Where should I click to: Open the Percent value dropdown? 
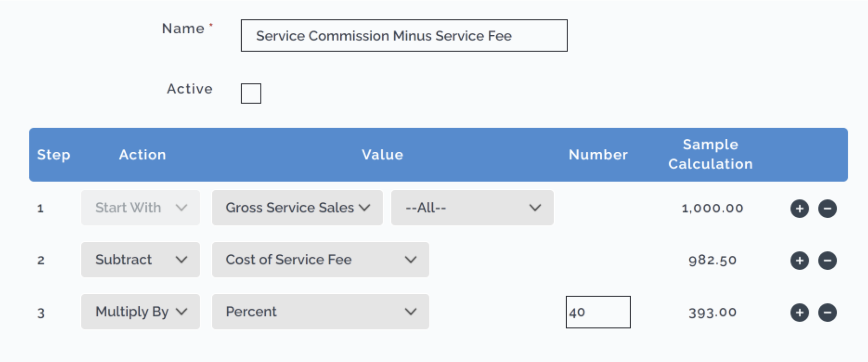(x=320, y=311)
